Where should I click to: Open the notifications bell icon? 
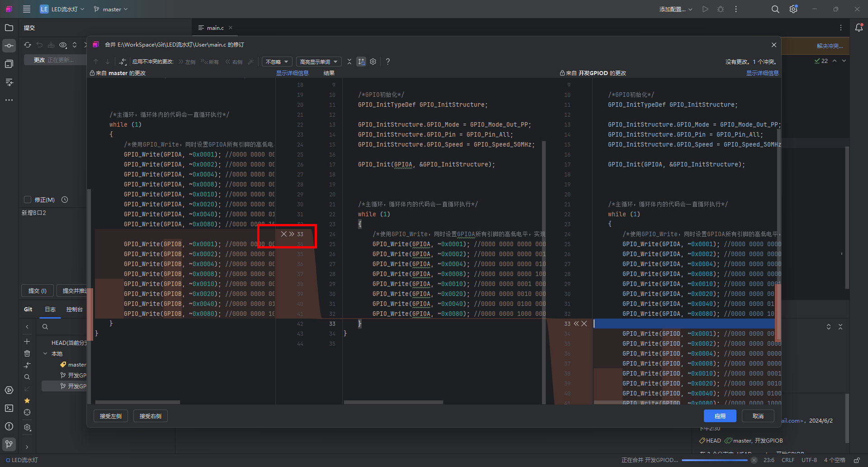[859, 28]
